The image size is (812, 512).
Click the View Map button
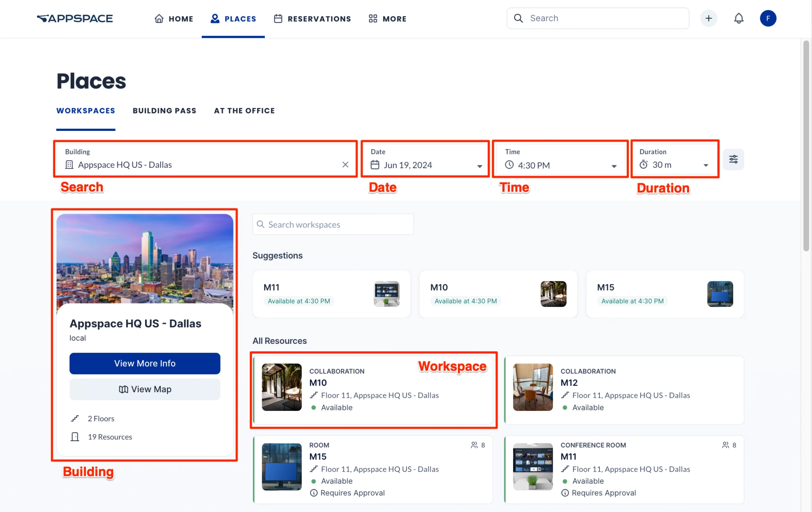point(145,389)
